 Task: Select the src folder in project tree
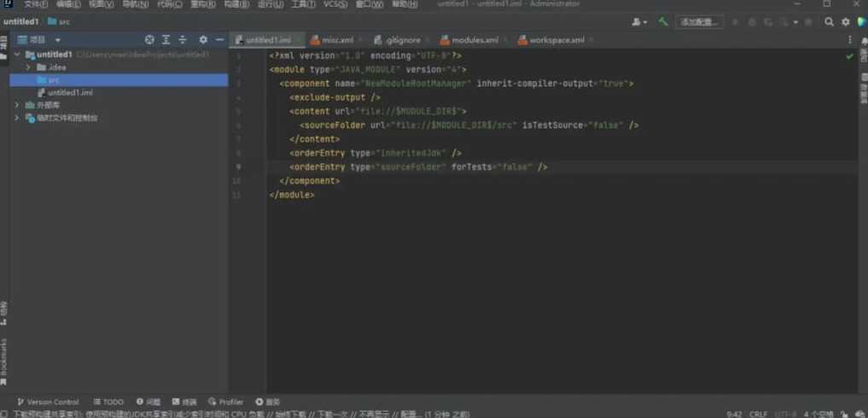(x=119, y=80)
